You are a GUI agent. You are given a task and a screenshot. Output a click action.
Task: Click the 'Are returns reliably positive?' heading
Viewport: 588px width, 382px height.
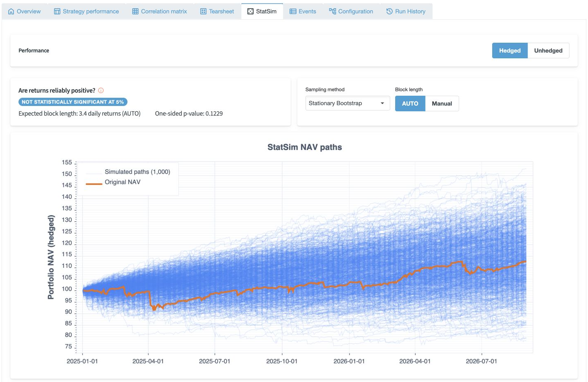click(x=57, y=90)
